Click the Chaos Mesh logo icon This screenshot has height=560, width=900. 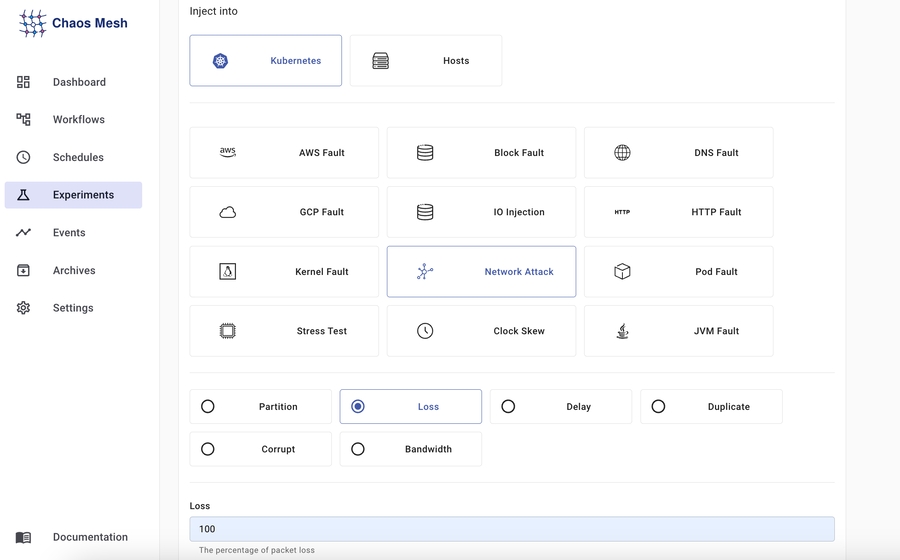[32, 23]
